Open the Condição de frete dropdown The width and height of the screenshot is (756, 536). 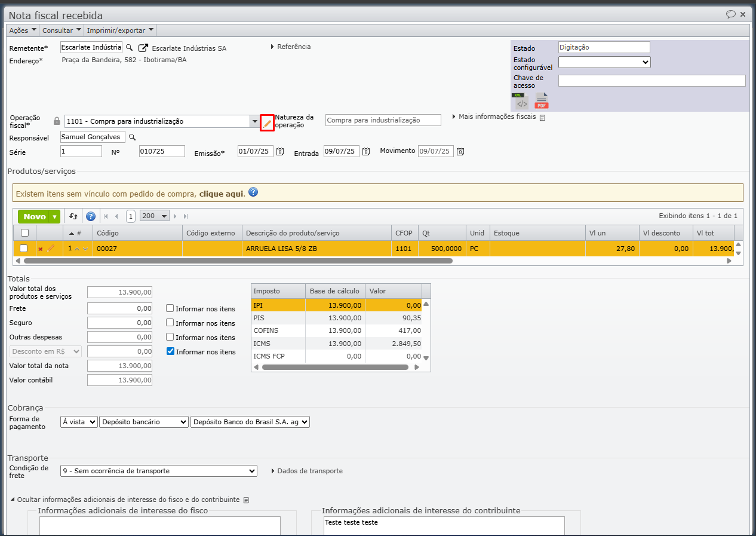[159, 471]
